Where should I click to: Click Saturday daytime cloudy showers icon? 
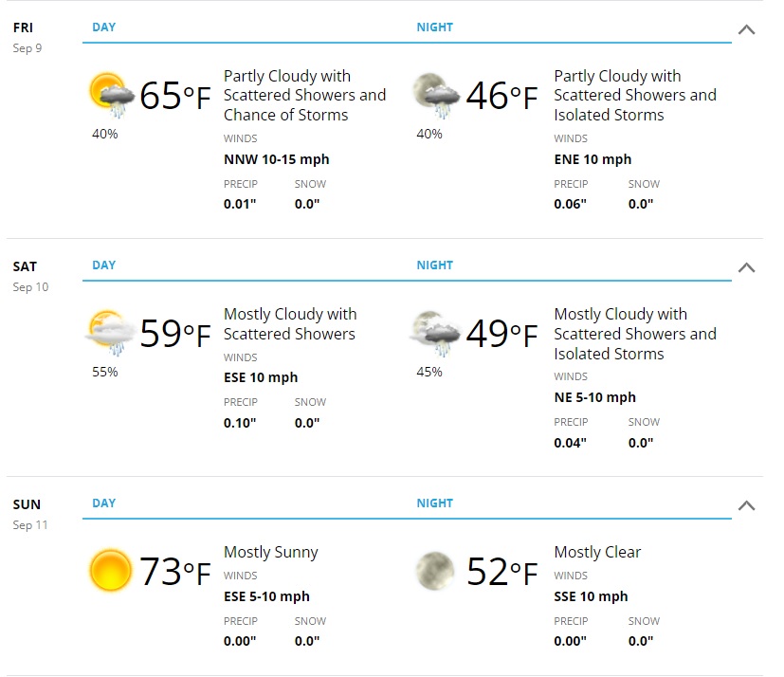click(x=111, y=334)
